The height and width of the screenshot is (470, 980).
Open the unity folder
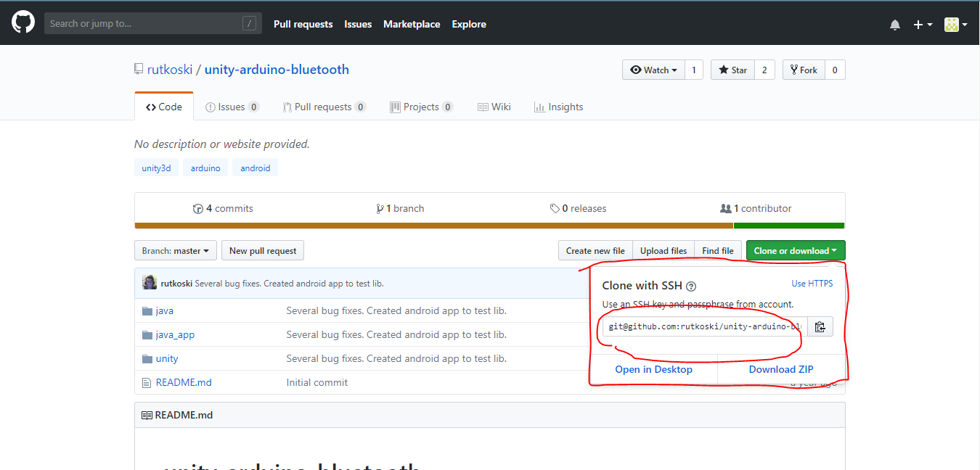click(167, 358)
